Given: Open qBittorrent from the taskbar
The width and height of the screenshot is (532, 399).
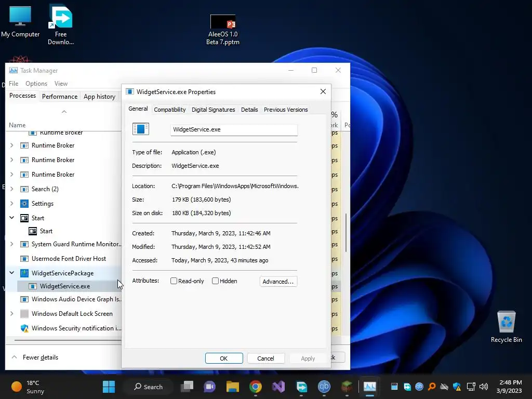Looking at the screenshot, I should click(x=324, y=387).
